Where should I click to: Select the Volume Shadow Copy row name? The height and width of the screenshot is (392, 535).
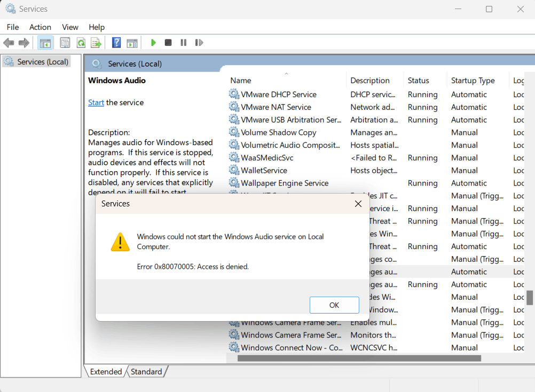(x=279, y=132)
